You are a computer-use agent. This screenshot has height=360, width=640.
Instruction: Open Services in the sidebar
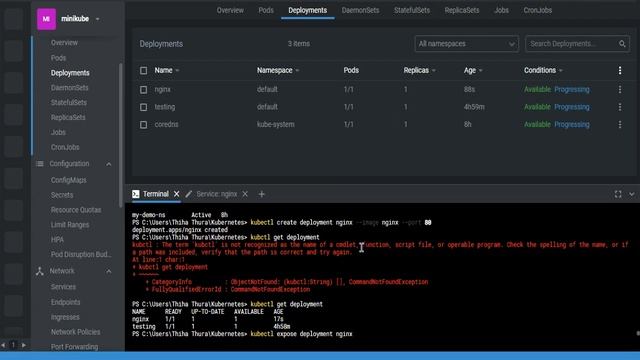point(63,287)
